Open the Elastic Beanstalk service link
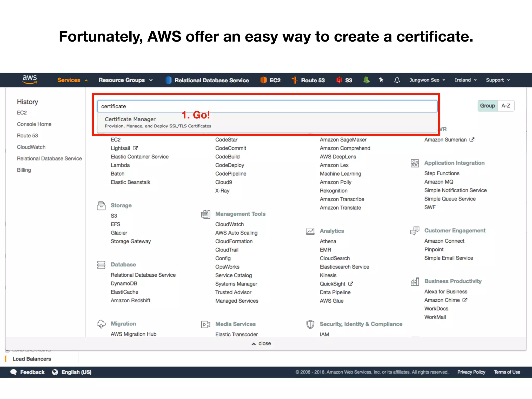The image size is (532, 399). pos(130,182)
